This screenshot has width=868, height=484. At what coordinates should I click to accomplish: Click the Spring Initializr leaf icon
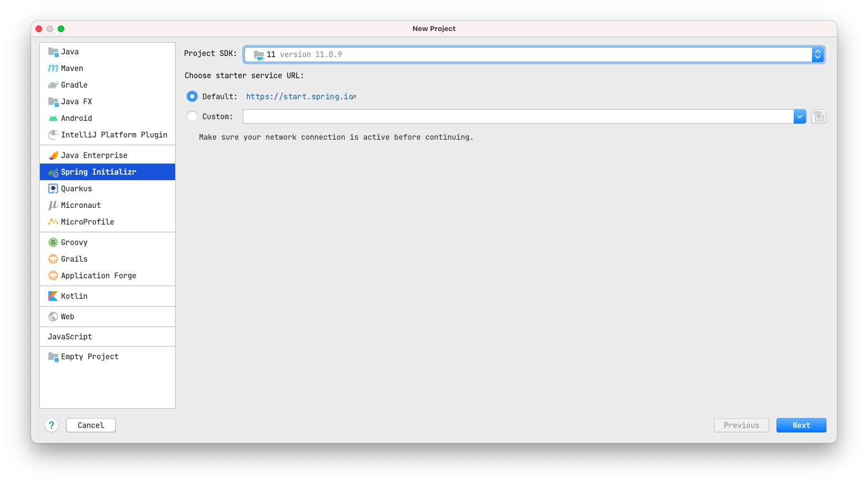coord(53,172)
